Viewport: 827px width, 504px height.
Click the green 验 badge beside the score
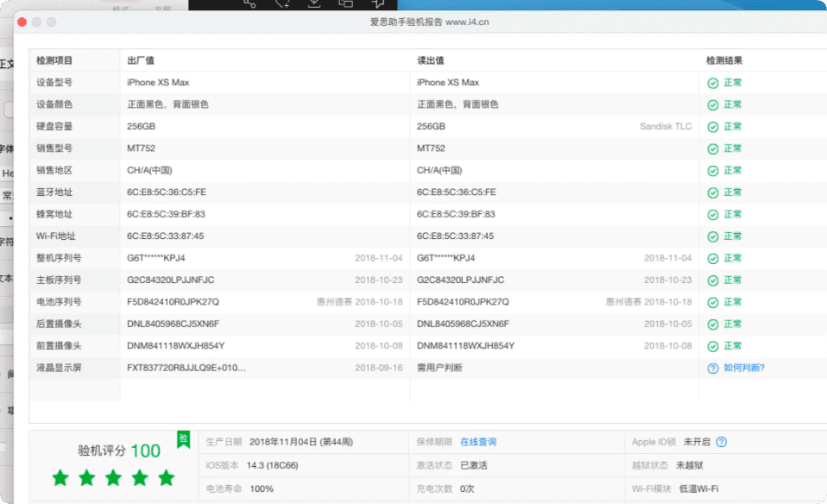point(183,440)
